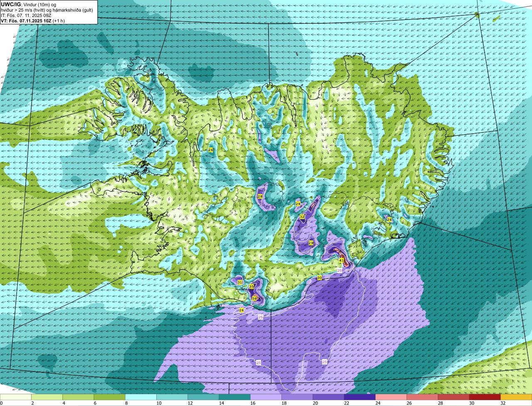This screenshot has height=406, width=532.
Task: Click the 6–8 m/s olive green swatch
Action: pyautogui.click(x=109, y=397)
